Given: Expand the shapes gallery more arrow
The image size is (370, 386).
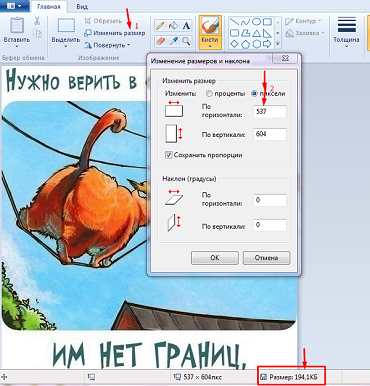Looking at the screenshot, I should click(x=278, y=44).
